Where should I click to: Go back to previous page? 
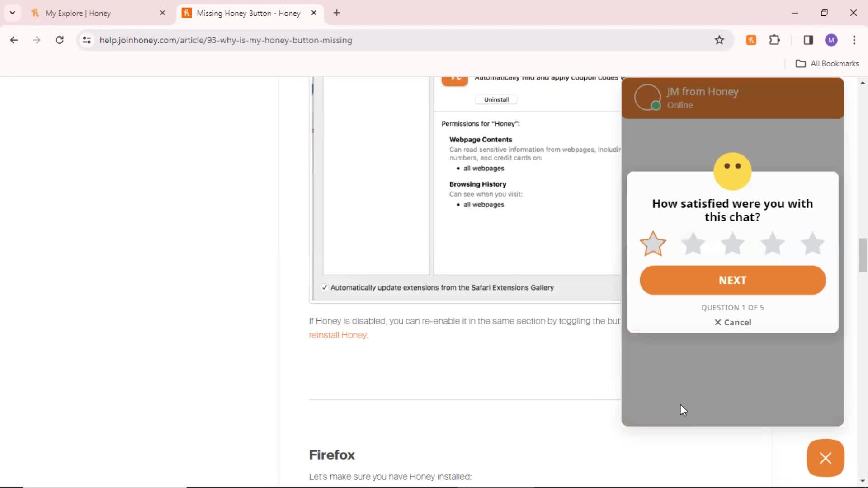(x=14, y=40)
